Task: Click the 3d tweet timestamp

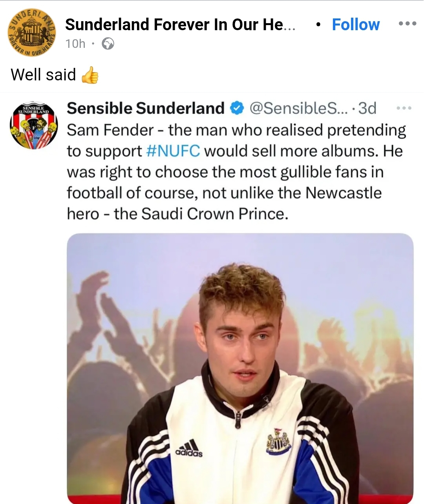Action: pos(367,108)
